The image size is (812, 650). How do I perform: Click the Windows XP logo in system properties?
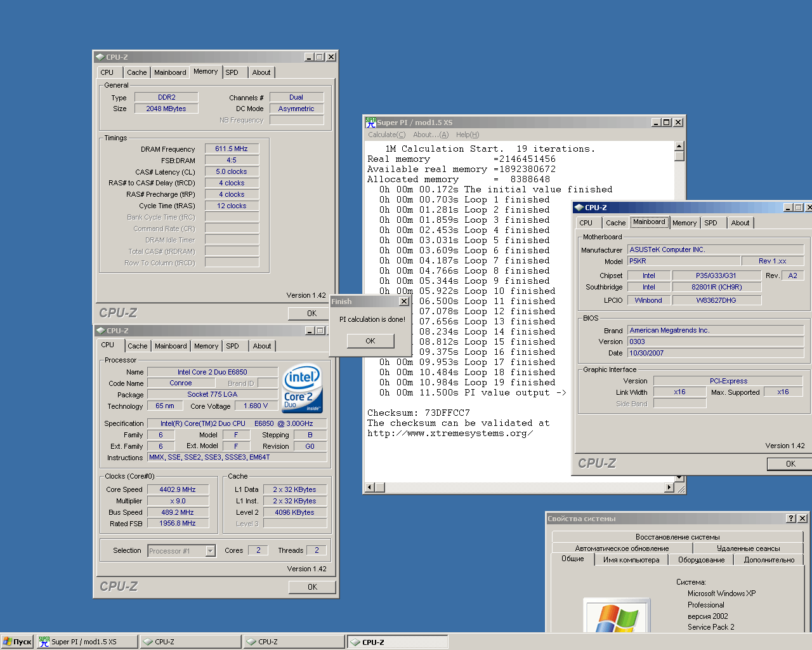tap(617, 616)
